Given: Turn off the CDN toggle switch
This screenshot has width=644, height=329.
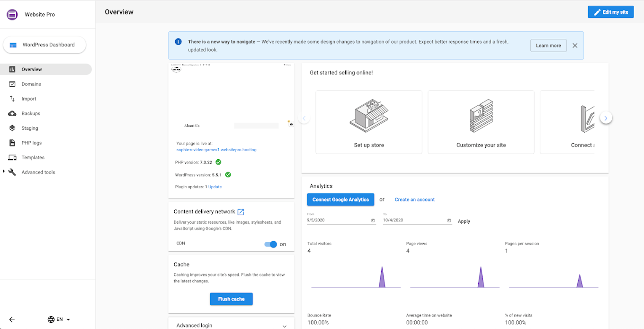Looking at the screenshot, I should (x=270, y=244).
